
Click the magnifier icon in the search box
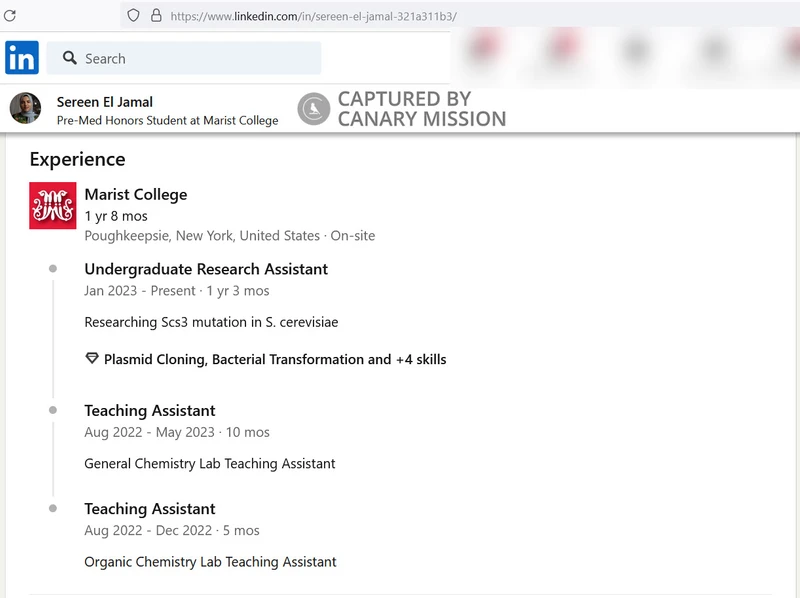click(70, 58)
